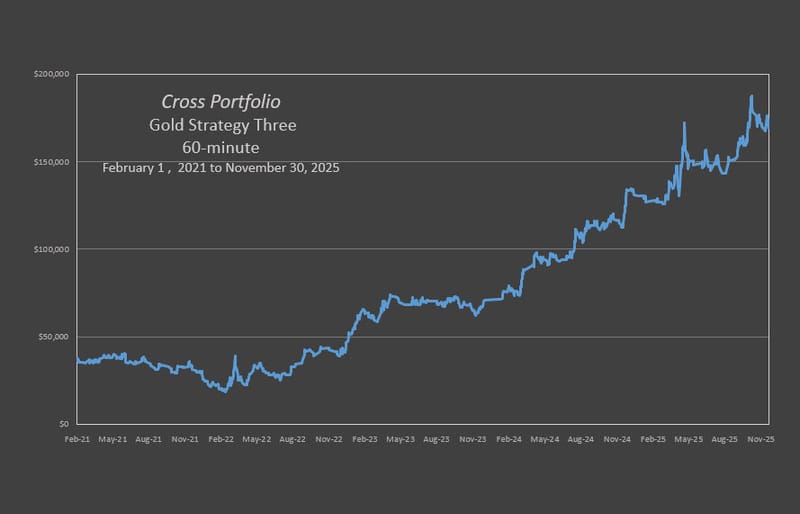Click the "Cross Portfolio" chart title

(221, 102)
